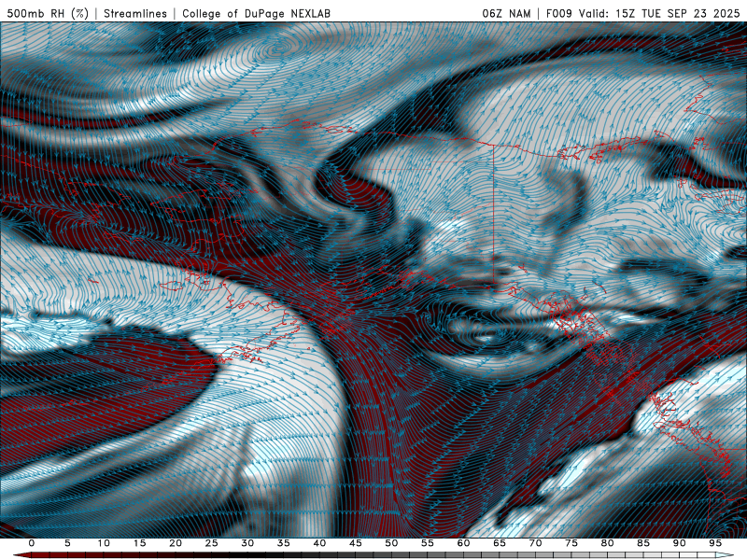747x560 pixels.
Task: Click the "75" label on the color scale
Action: 571,543
